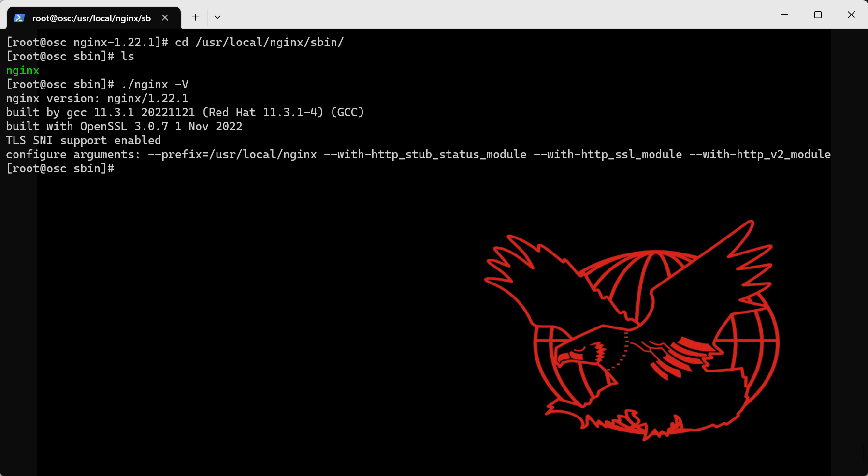The height and width of the screenshot is (476, 868).
Task: Place cursor at the last sbin prompt
Action: pos(124,169)
